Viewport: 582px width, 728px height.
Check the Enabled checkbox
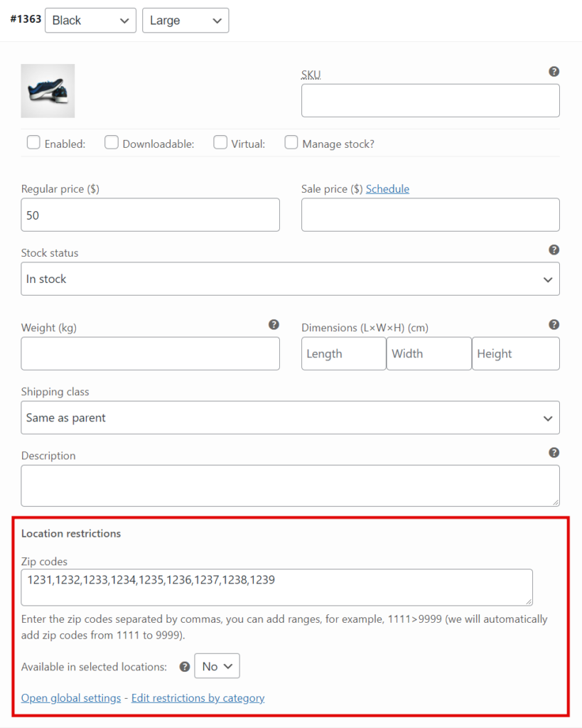(33, 142)
